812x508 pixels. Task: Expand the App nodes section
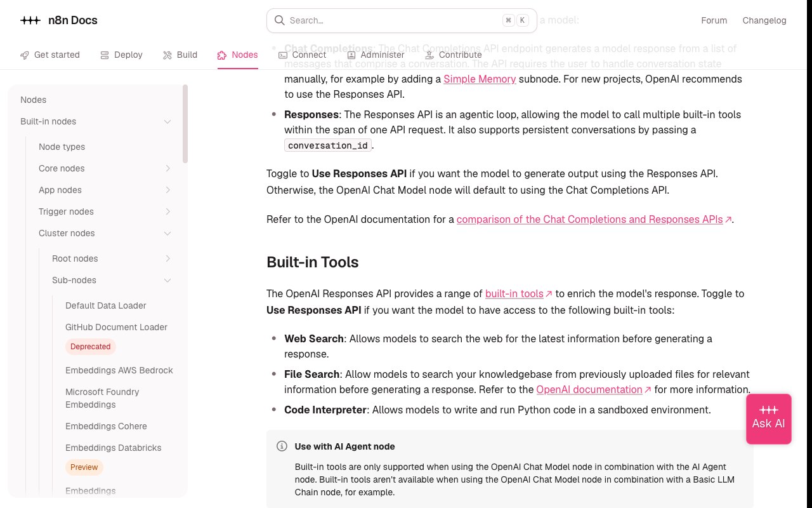[x=167, y=190]
